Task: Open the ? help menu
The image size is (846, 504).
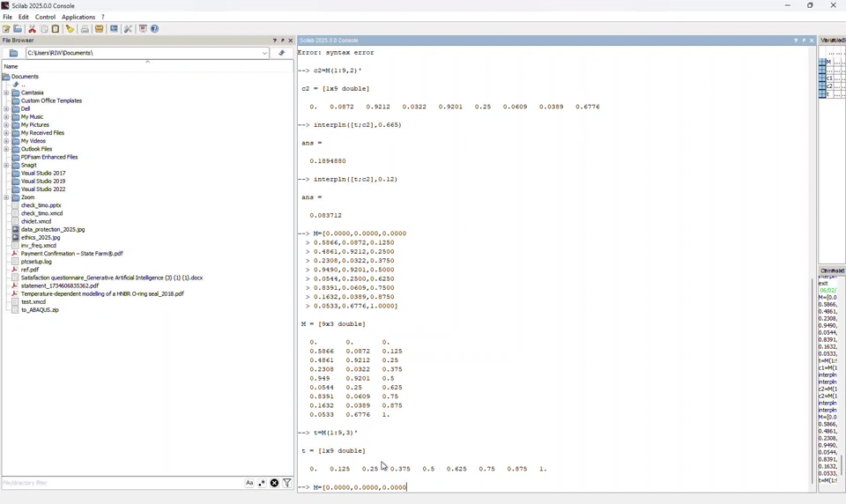Action: pos(102,18)
